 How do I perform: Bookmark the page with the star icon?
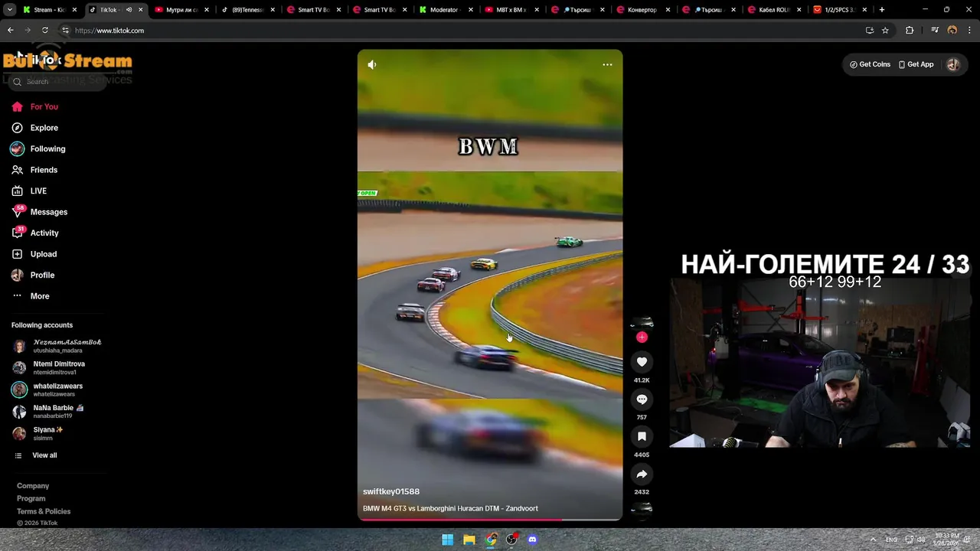point(885,31)
